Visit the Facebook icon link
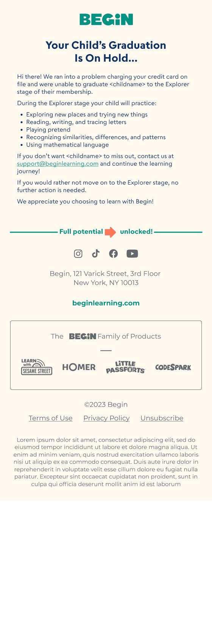Screen dimensions: 212x644 113,254
